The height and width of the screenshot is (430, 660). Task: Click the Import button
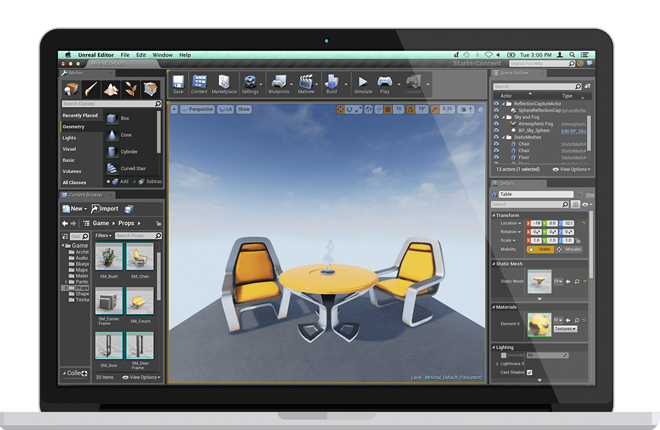105,209
